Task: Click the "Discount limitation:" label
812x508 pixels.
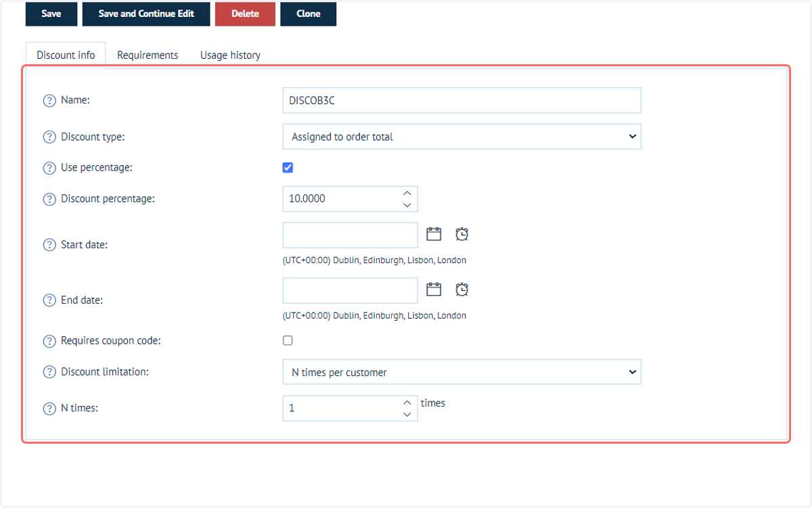Action: point(105,372)
